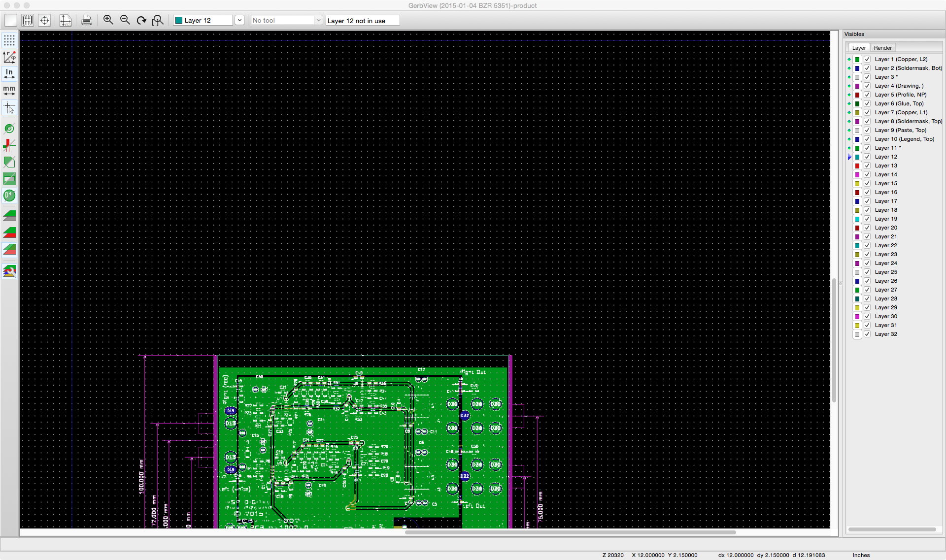Toggle Layer 10 (Legend, Top) checkbox
The height and width of the screenshot is (560, 946).
[x=867, y=139]
